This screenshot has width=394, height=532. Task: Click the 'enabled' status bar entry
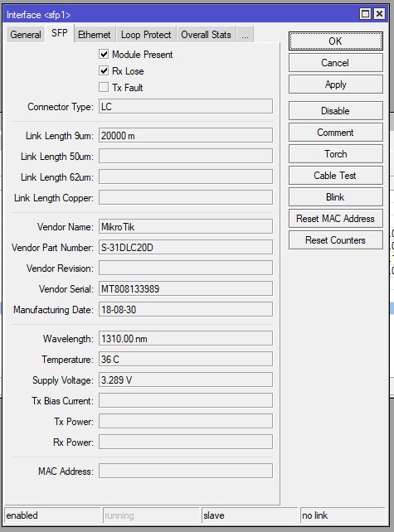click(52, 515)
